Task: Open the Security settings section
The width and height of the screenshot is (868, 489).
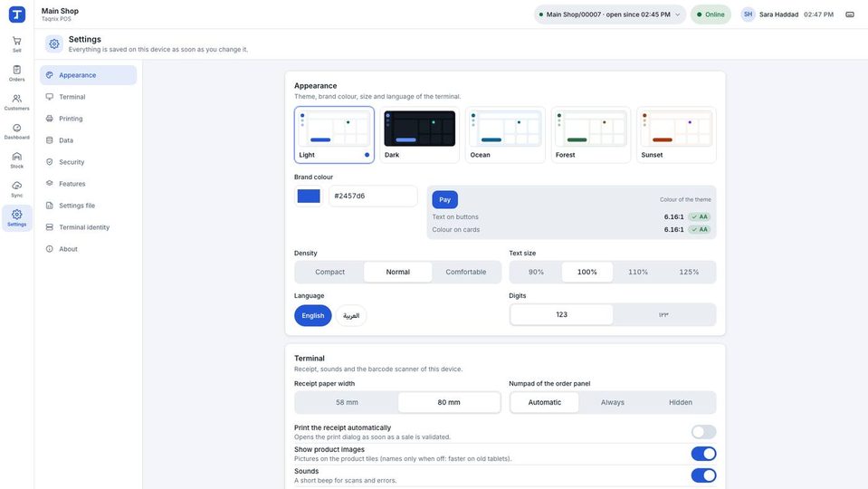Action: click(88, 162)
